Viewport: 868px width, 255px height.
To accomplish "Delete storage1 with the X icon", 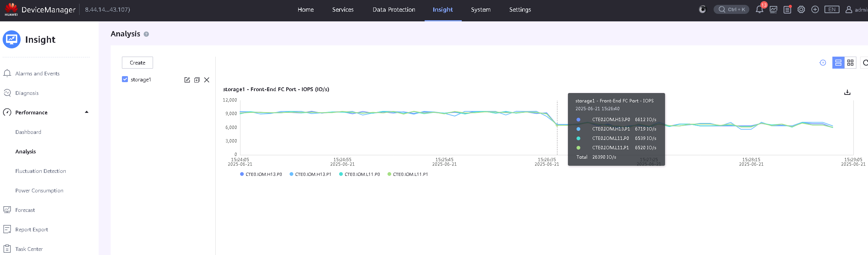I will pyautogui.click(x=207, y=80).
